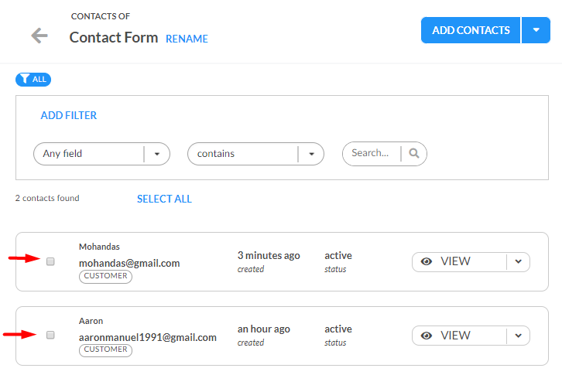Click the 'an hour ago' created time

click(x=264, y=329)
